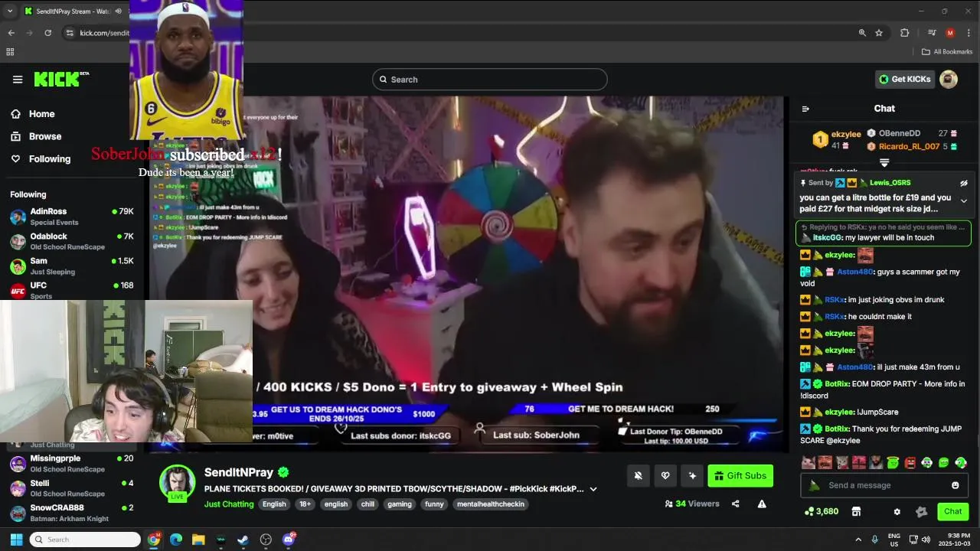Screen dimensions: 980x551
Task: Open the Chrome tab search dropdown
Action: click(x=10, y=11)
